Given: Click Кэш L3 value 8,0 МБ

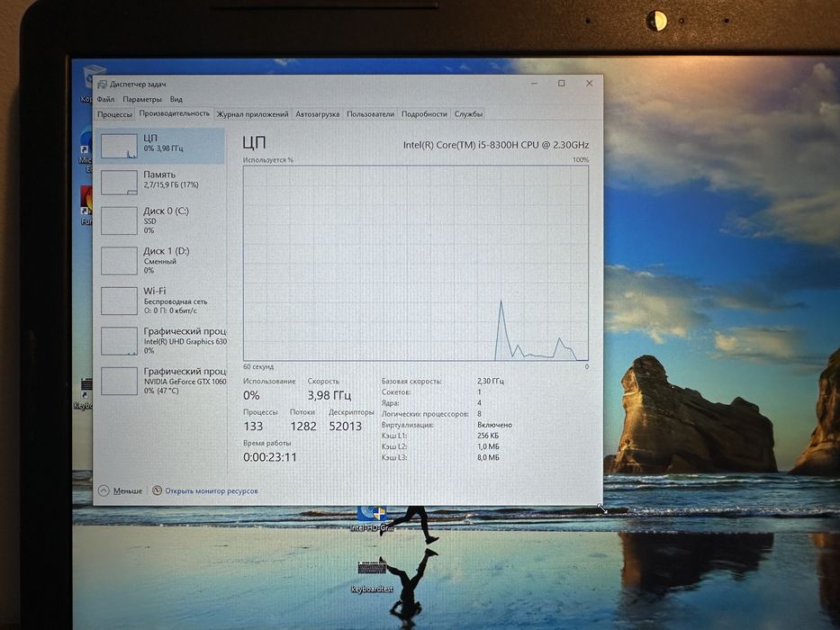Looking at the screenshot, I should [488, 457].
